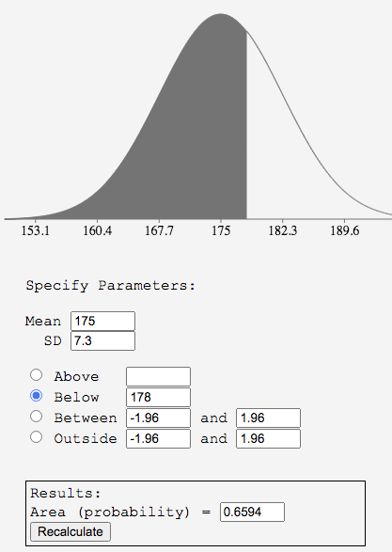Select the Below radio button
The height and width of the screenshot is (552, 392).
(37, 396)
